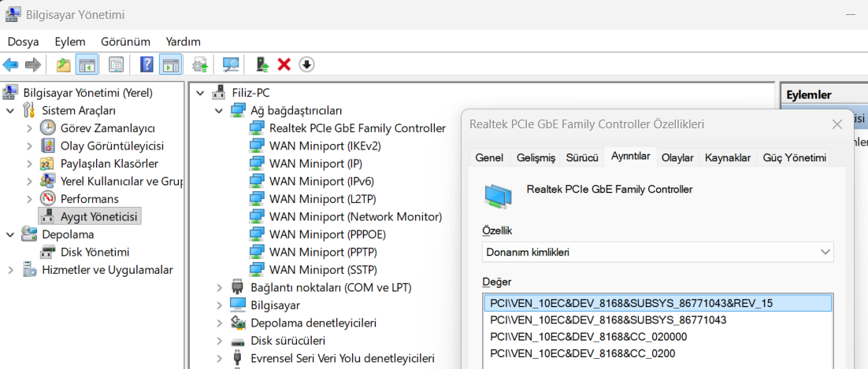
Task: Switch to the Gelişmiş tab
Action: [x=536, y=157]
